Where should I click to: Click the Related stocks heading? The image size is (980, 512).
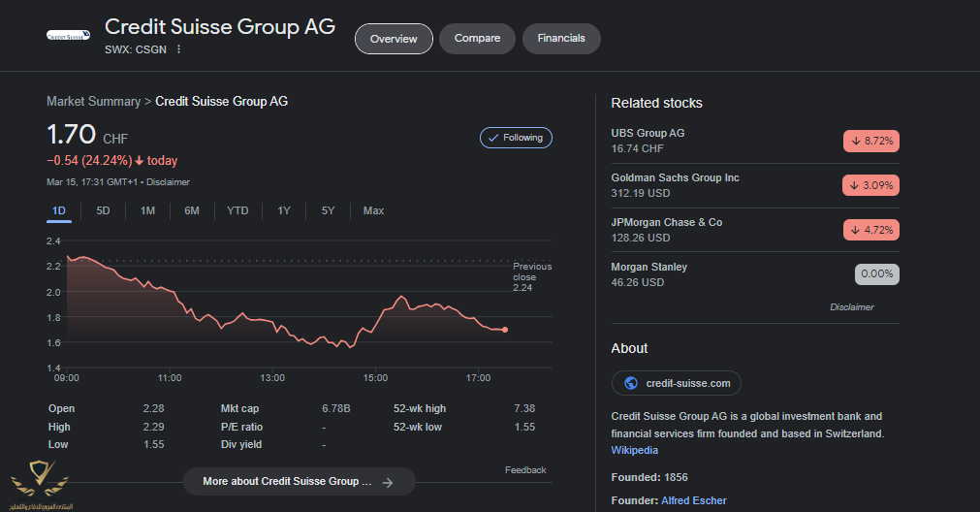(x=657, y=103)
